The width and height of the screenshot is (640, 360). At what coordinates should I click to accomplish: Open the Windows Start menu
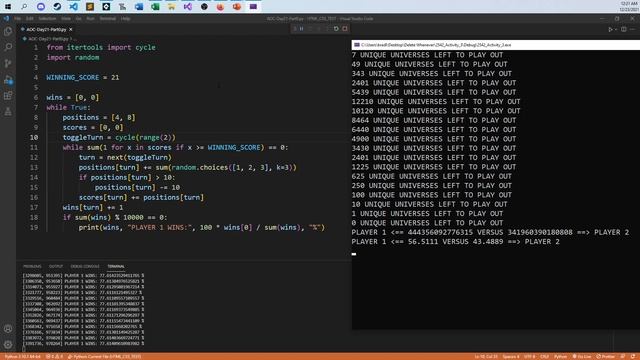pyautogui.click(x=8, y=7)
